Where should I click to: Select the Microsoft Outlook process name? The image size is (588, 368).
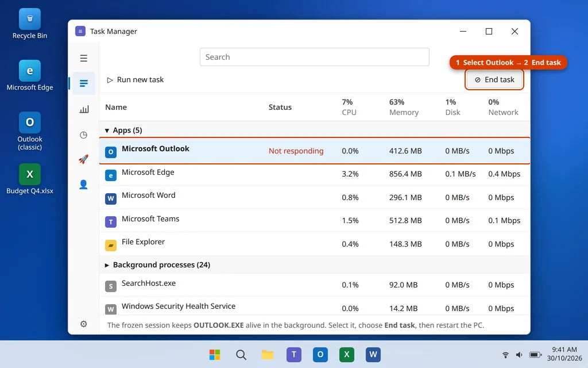coord(155,149)
